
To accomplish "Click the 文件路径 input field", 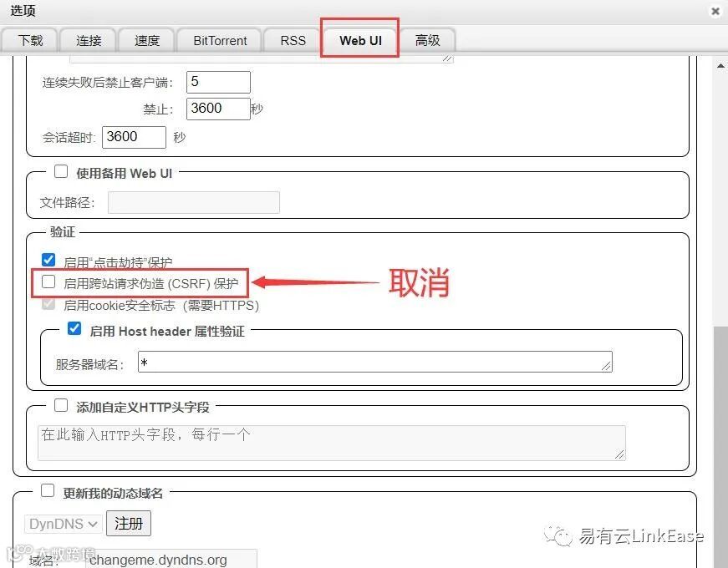I will point(194,202).
